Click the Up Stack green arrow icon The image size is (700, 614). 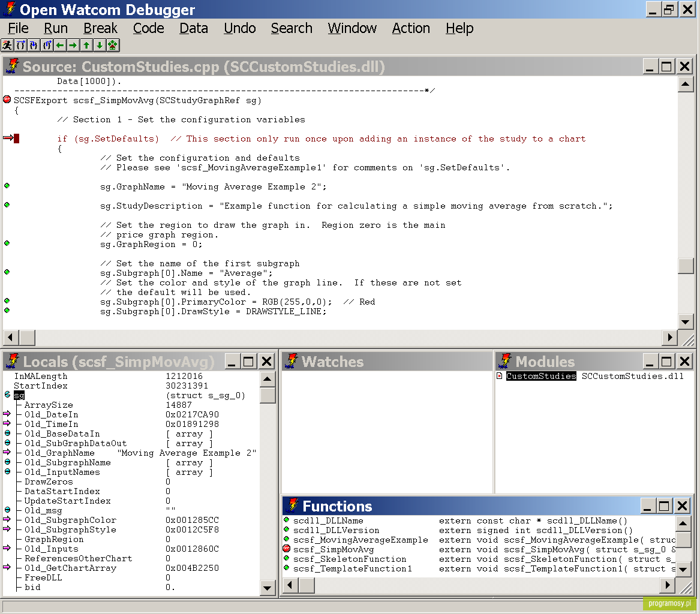tap(86, 45)
